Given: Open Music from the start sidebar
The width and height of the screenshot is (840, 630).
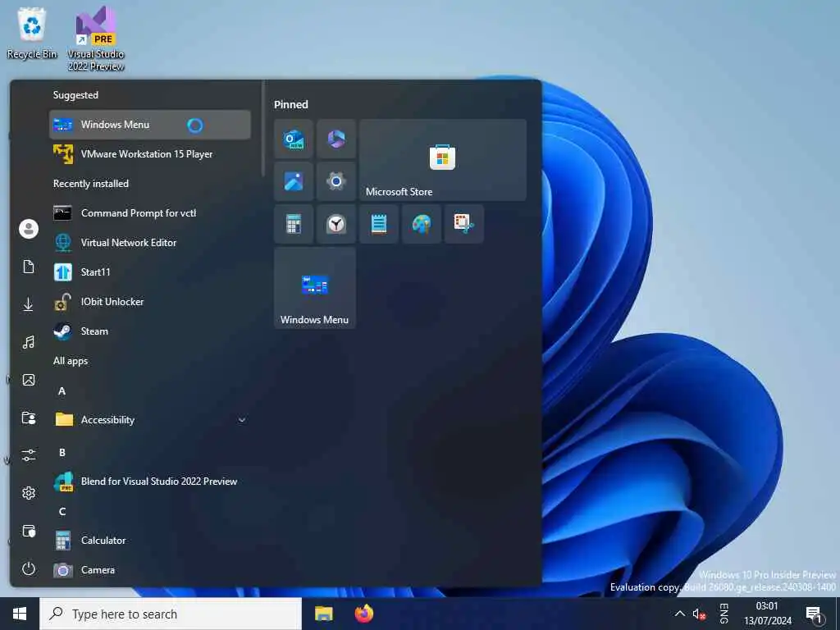Looking at the screenshot, I should click(x=29, y=342).
